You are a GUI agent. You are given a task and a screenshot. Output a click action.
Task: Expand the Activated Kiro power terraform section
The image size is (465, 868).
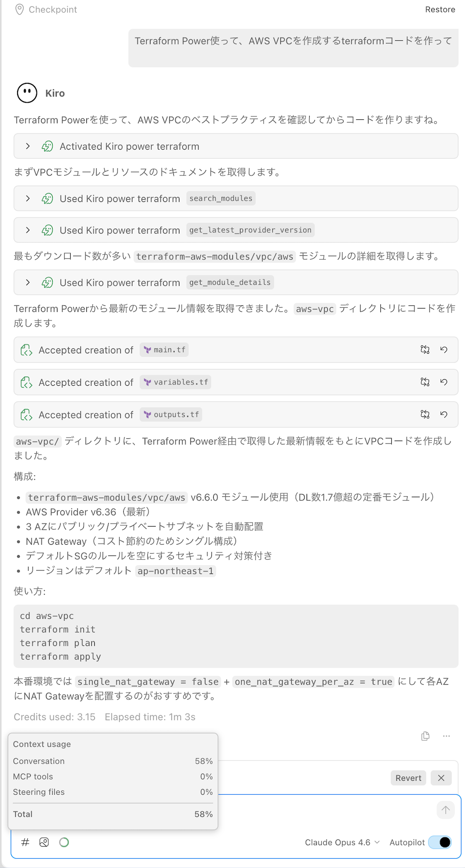(x=28, y=146)
